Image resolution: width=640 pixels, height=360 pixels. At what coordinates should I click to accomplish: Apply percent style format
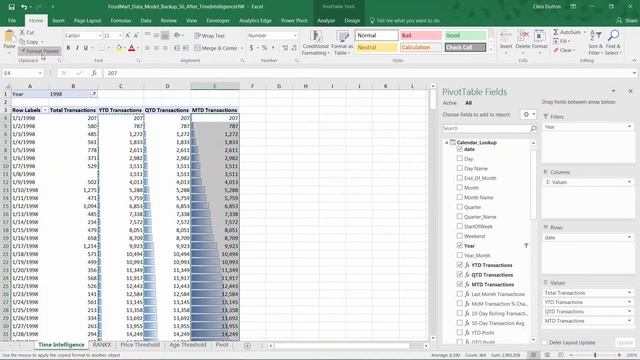[x=264, y=48]
